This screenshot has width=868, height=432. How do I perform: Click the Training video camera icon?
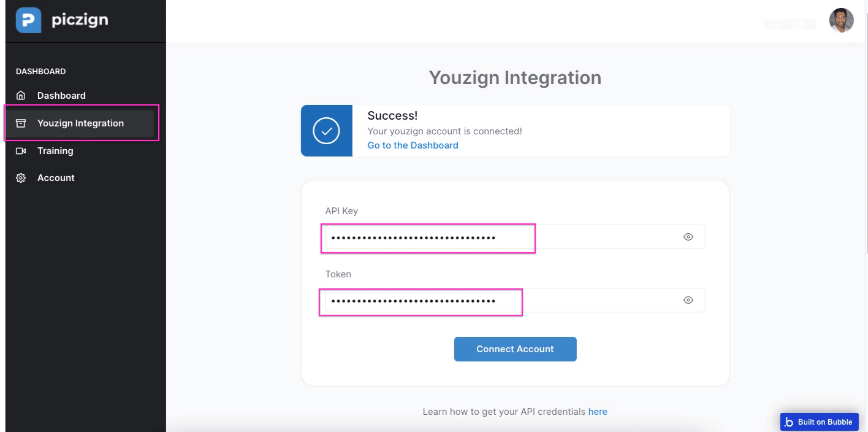click(21, 151)
